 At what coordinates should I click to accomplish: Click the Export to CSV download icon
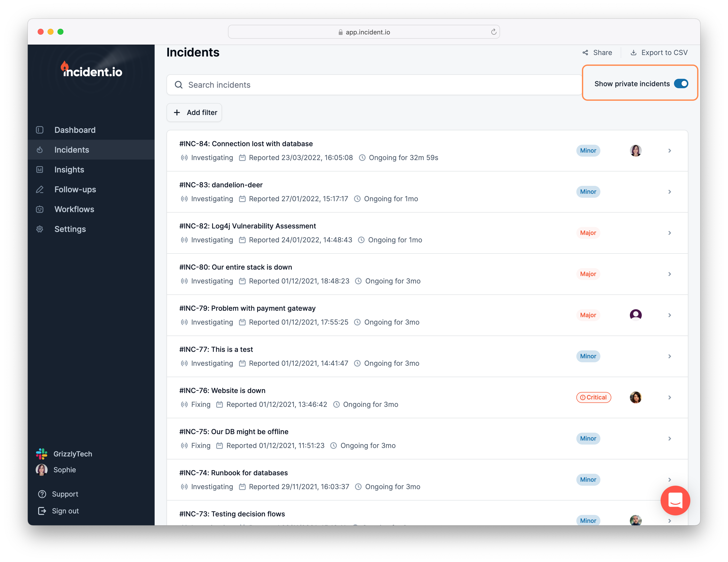633,53
